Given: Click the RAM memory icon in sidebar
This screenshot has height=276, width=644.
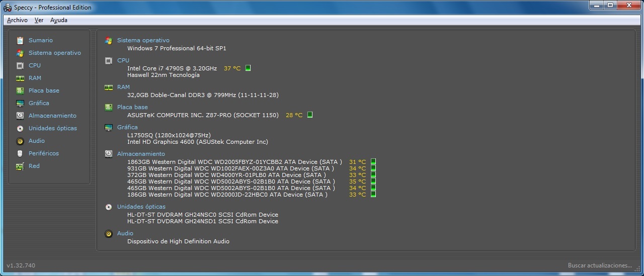Looking at the screenshot, I should 20,78.
